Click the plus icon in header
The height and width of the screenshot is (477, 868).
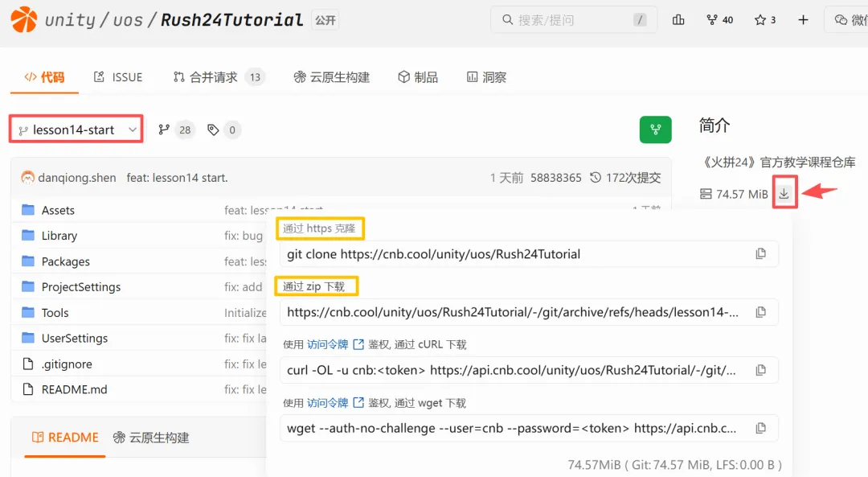(803, 20)
